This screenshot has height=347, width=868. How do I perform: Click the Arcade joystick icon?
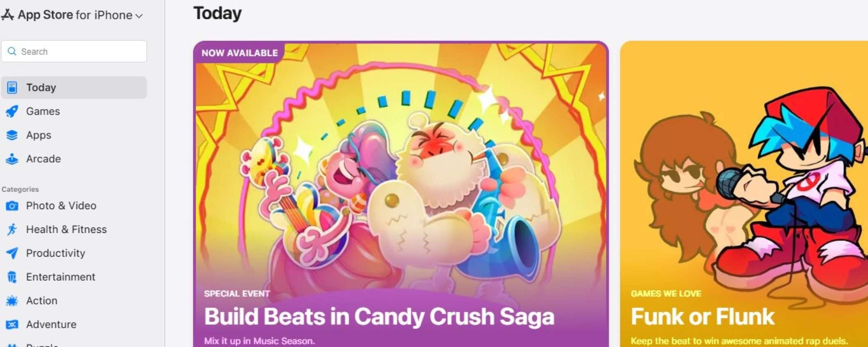[x=12, y=159]
